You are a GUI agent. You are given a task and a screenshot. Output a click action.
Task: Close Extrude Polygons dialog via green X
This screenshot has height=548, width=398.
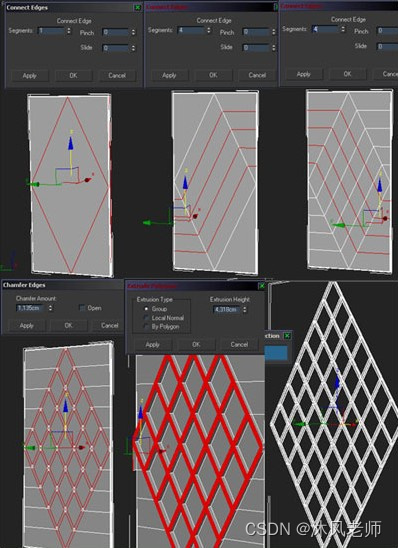coord(262,286)
